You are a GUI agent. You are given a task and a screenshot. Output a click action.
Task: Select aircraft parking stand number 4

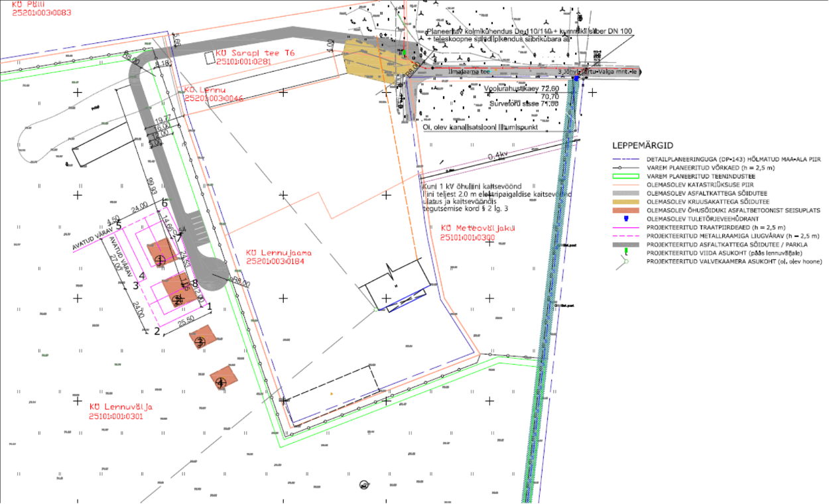[x=221, y=381]
